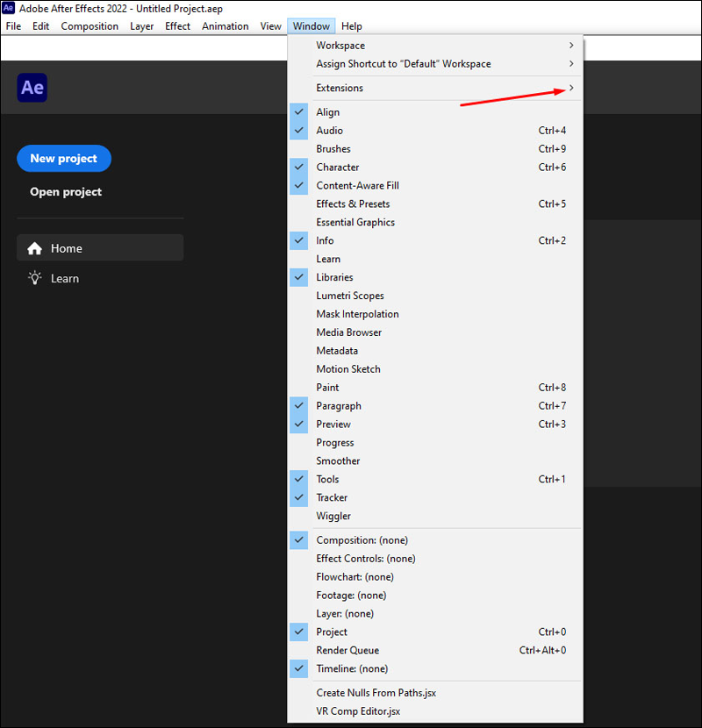Toggle the Tools panel off

pos(435,479)
